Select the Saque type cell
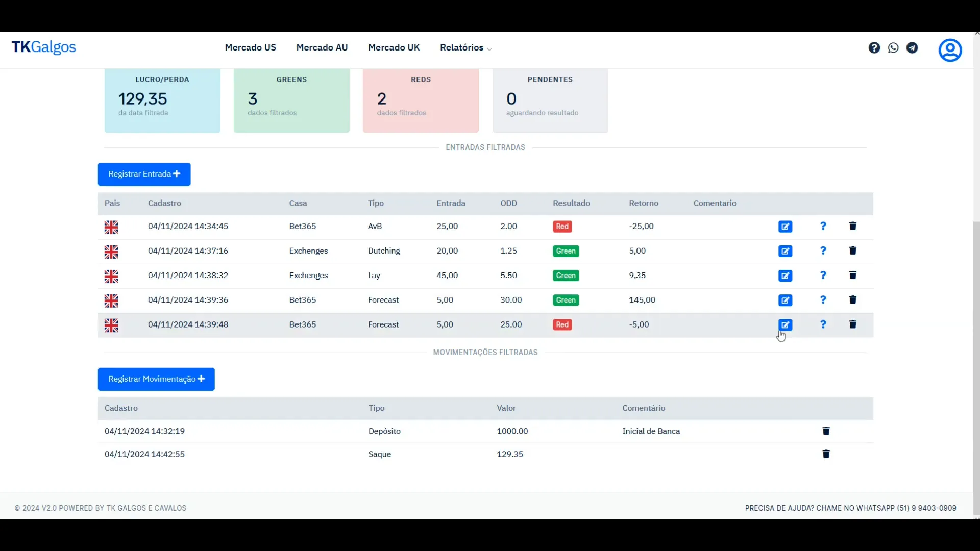The height and width of the screenshot is (551, 980). [380, 454]
